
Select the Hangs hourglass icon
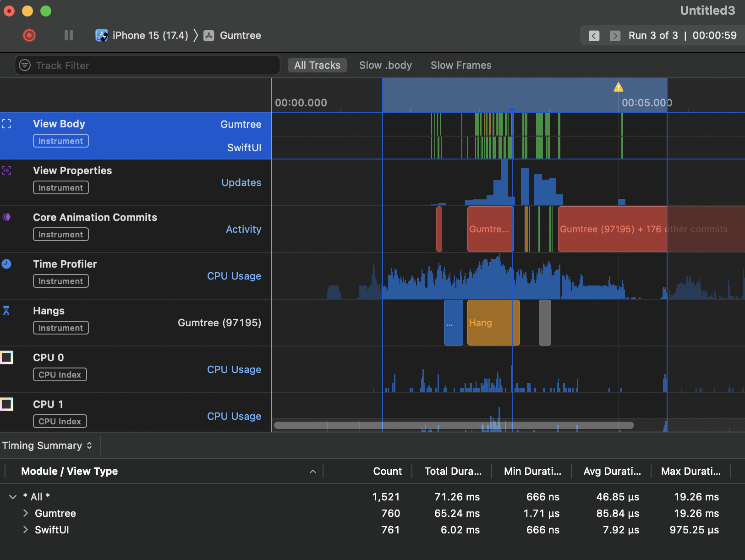pos(6,311)
